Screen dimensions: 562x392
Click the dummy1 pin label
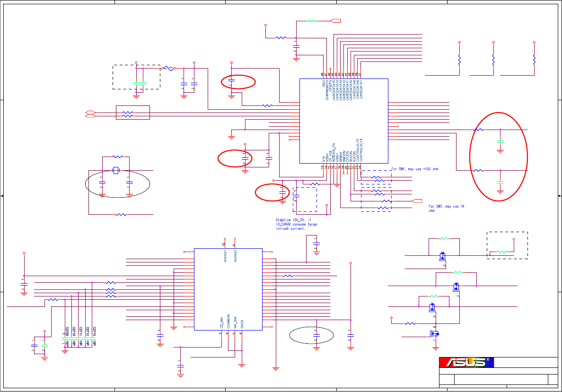pos(225,256)
